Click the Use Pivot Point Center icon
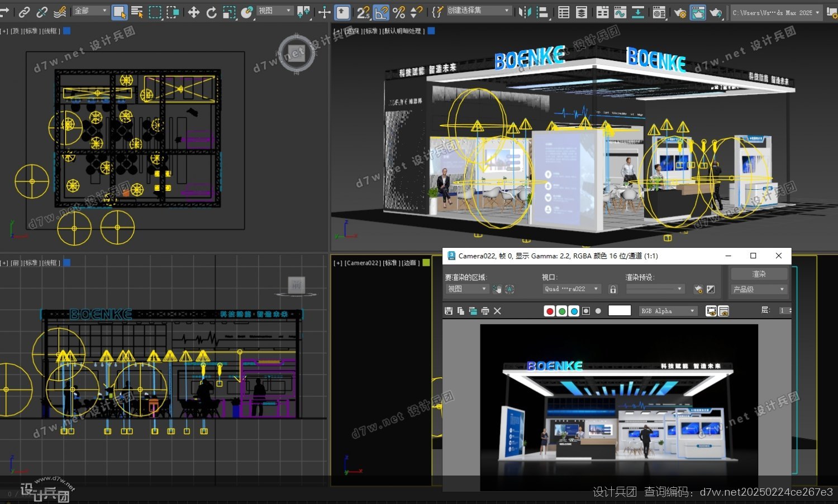 (x=303, y=12)
